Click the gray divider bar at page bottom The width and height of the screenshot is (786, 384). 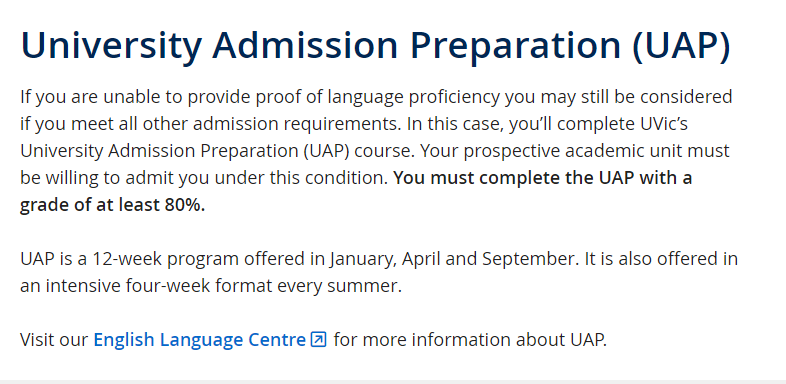click(393, 382)
